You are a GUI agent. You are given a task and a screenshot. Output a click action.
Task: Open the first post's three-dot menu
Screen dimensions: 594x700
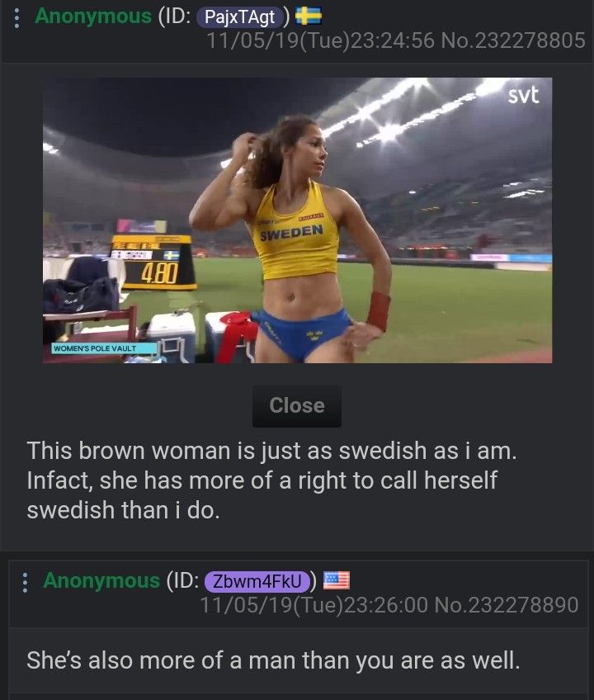click(17, 18)
